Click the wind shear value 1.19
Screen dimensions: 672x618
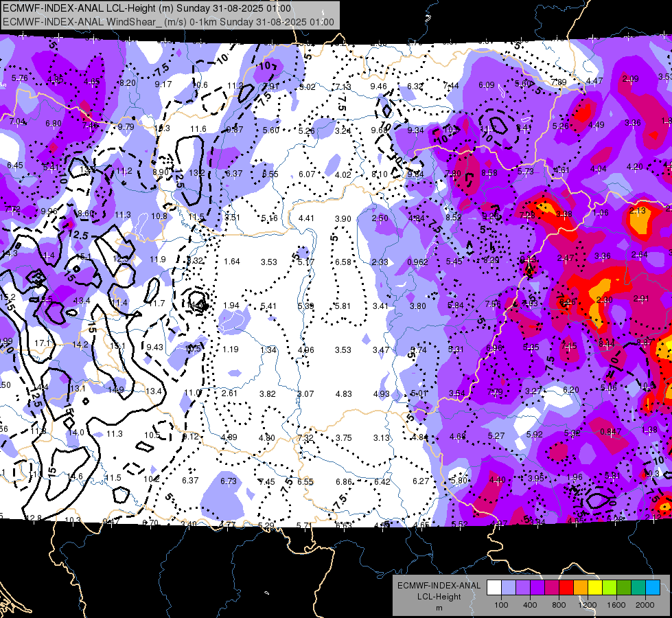(231, 349)
